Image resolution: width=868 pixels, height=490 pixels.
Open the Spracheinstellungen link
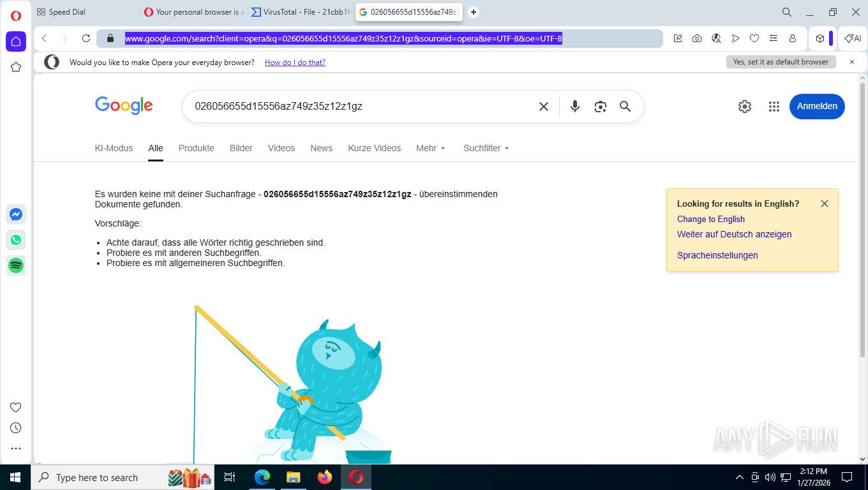point(717,255)
